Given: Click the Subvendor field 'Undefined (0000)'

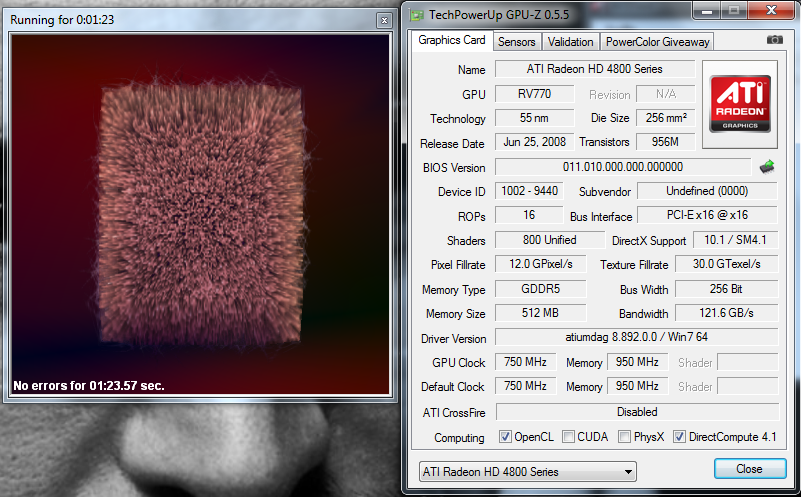Looking at the screenshot, I should (x=707, y=191).
